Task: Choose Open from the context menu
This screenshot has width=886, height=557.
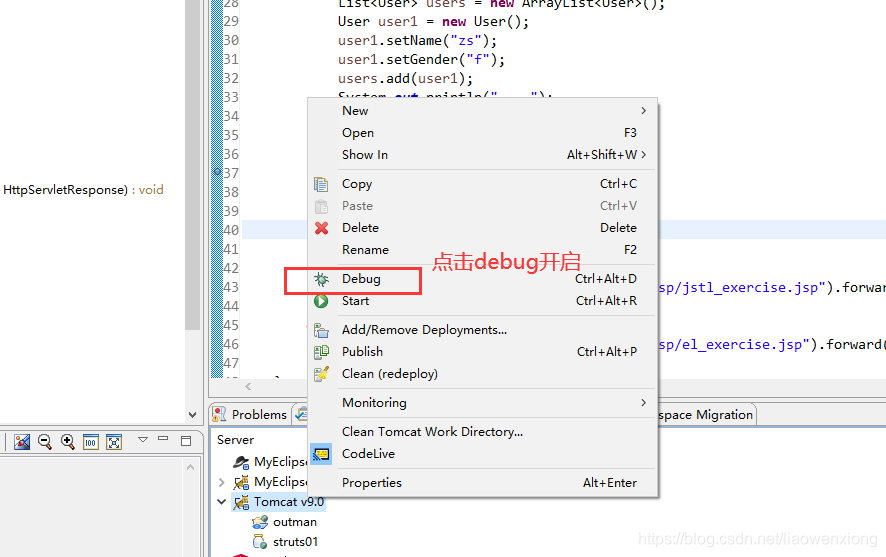Action: point(483,133)
